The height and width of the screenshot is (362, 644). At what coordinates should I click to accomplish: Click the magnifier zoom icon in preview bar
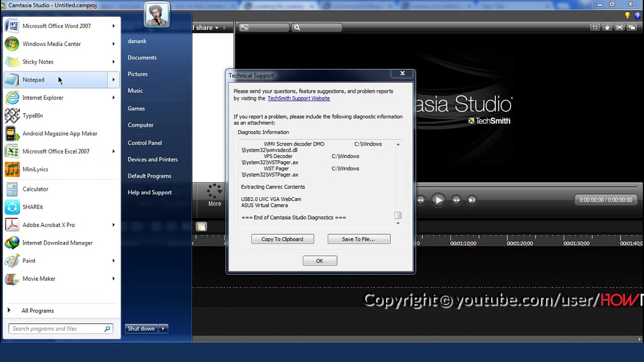297,27
